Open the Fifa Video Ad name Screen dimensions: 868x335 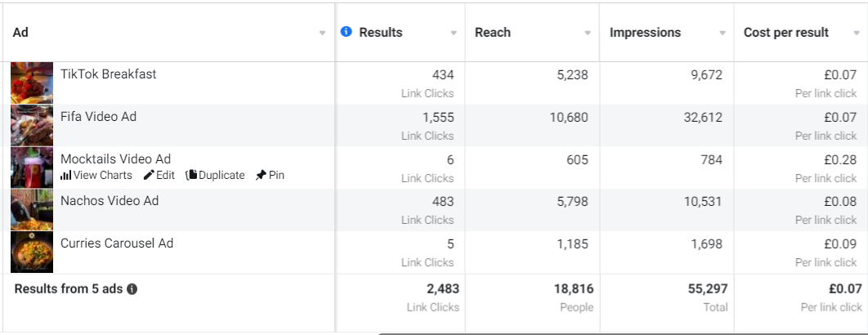[99, 117]
